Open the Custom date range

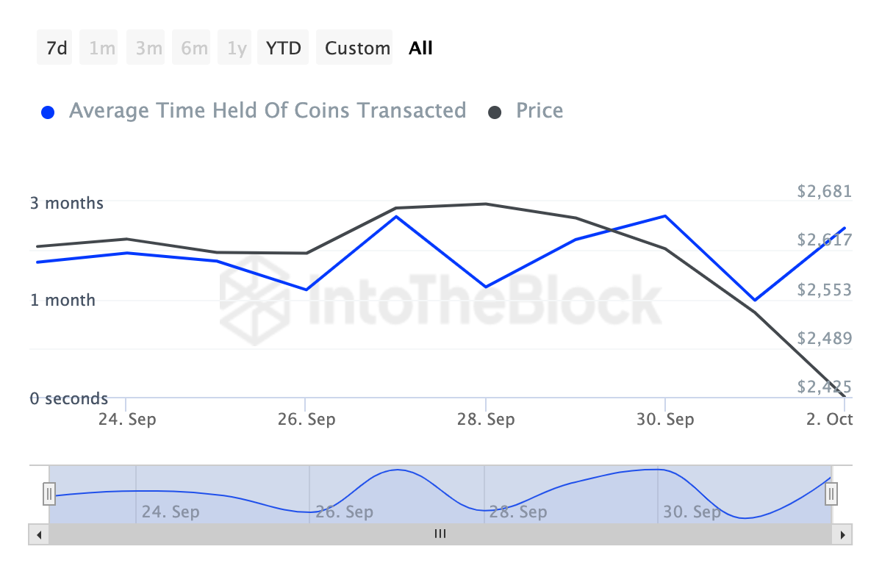(x=357, y=49)
